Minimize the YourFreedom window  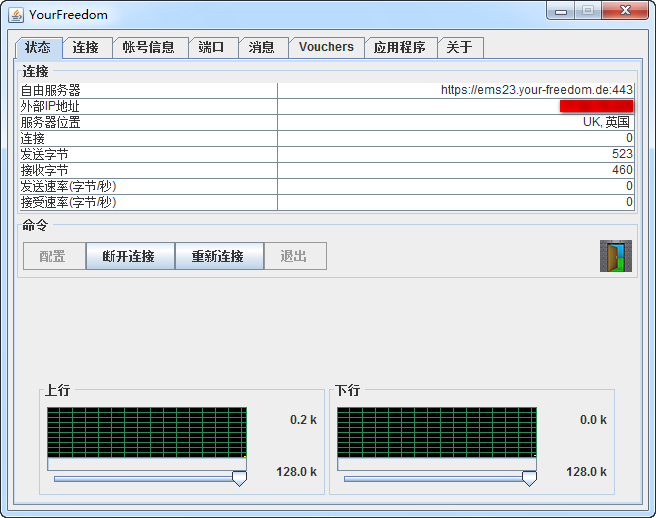561,11
